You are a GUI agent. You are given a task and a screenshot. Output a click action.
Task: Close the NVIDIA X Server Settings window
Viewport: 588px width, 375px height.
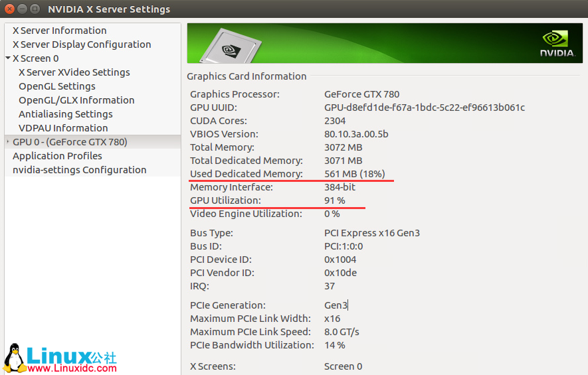[x=10, y=9]
